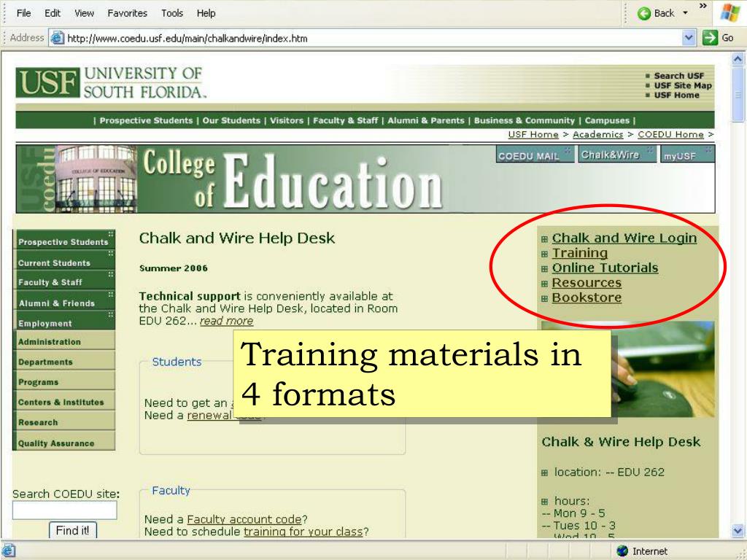
Task: Open the Our Students link
Action: [x=231, y=120]
